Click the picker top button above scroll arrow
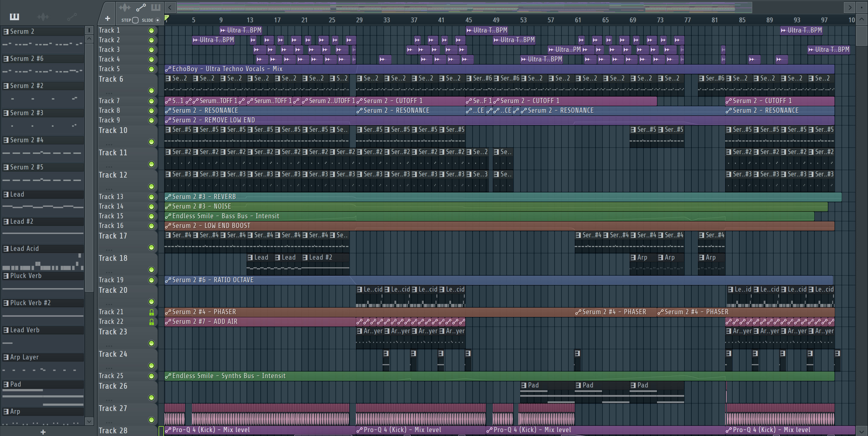This screenshot has width=868, height=436. 89,30
